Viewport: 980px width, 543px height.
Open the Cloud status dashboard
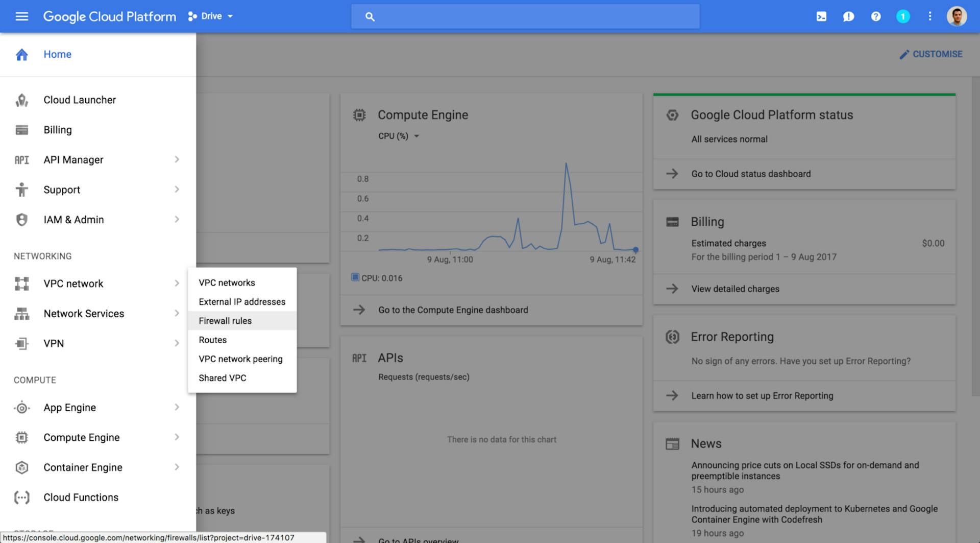pyautogui.click(x=751, y=174)
